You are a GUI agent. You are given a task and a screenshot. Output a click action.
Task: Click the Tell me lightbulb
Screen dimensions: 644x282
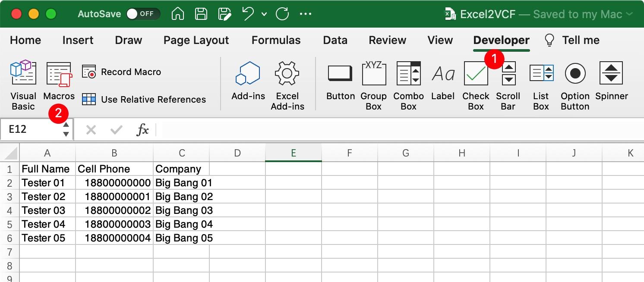tap(549, 40)
